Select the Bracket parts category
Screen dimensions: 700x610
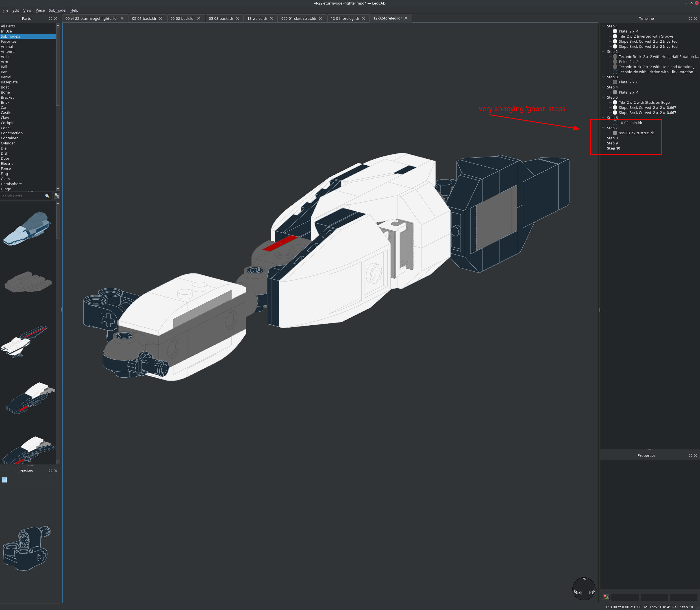click(x=7, y=97)
